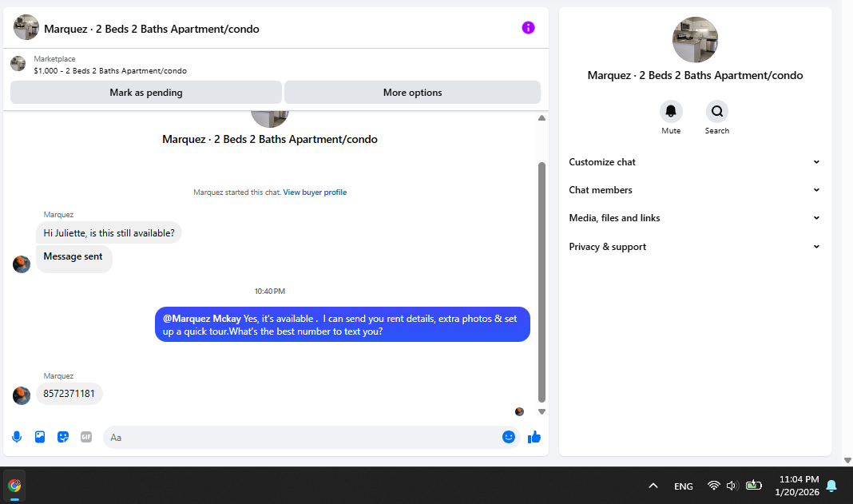Click Marquez's avatar beside phone number
Screen dimensions: 853x504
22,395
